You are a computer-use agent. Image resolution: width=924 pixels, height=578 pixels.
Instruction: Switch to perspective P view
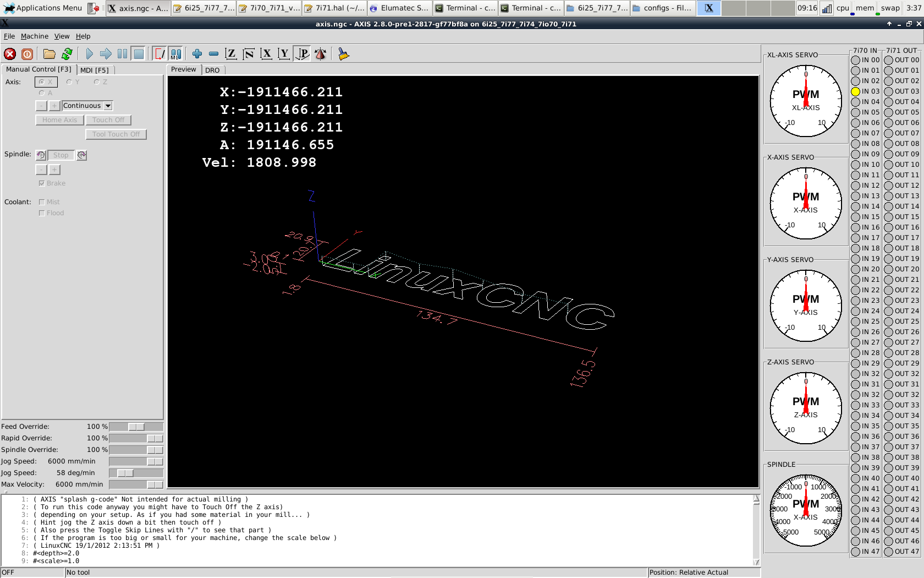(x=302, y=54)
